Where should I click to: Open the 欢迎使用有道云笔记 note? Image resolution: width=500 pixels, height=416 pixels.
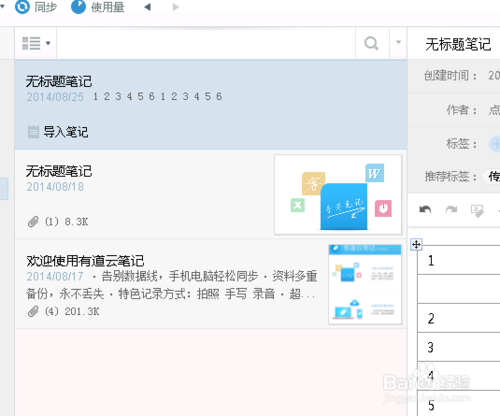[x=210, y=284]
